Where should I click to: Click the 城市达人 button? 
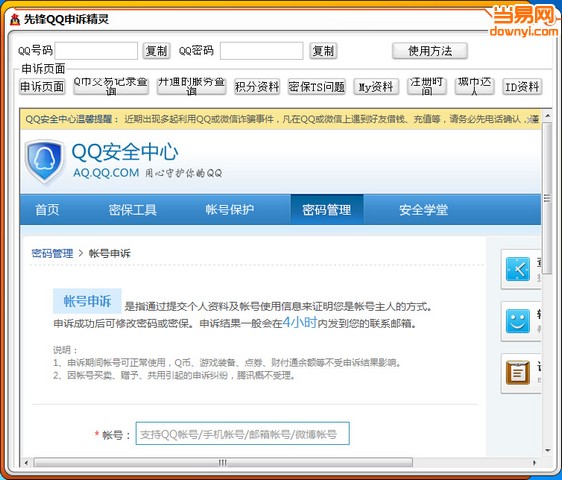click(474, 87)
